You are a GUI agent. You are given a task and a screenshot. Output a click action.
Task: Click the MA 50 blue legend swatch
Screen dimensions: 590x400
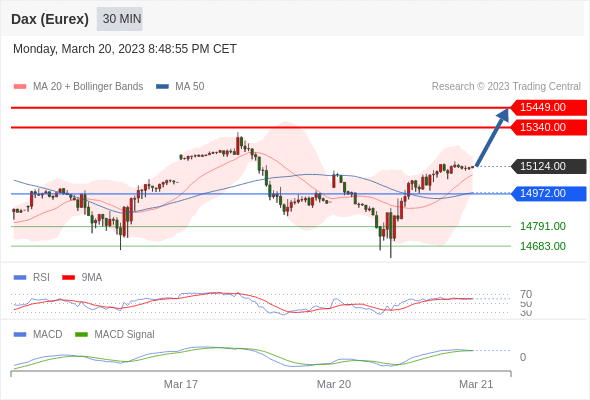163,87
